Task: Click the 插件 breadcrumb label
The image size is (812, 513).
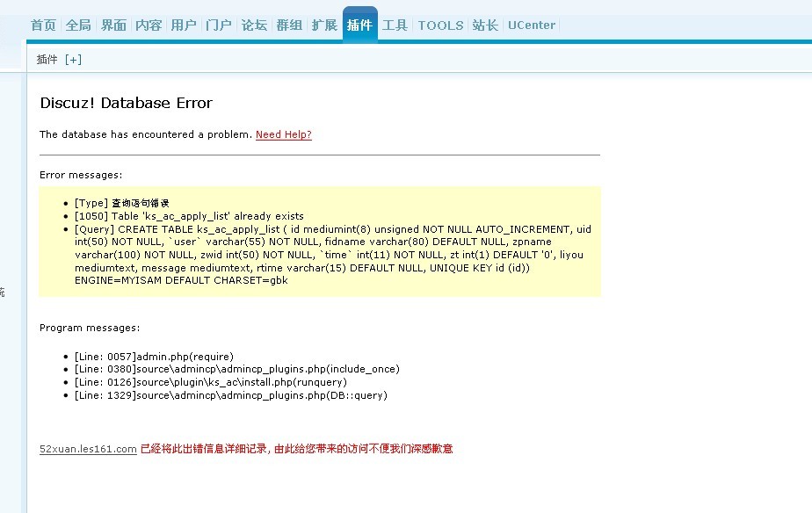Action: coord(47,60)
